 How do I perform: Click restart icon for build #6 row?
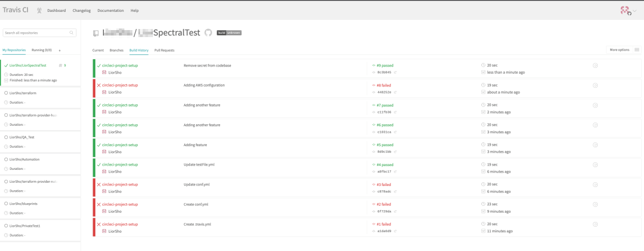coord(595,125)
